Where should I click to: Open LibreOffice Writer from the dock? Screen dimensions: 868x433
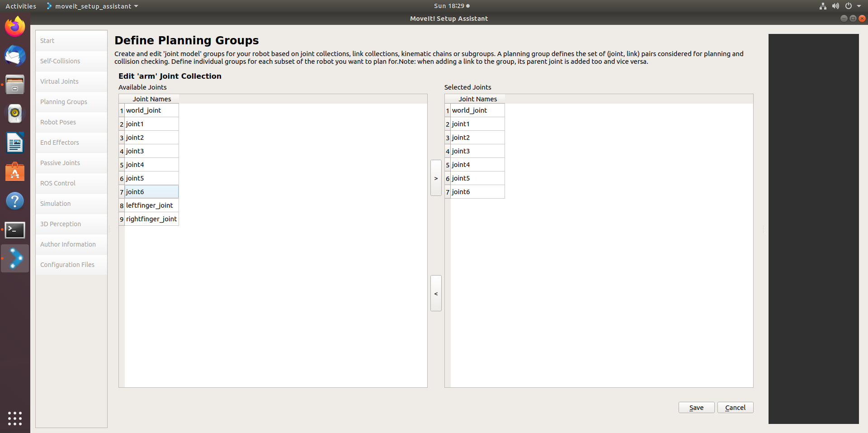point(15,143)
